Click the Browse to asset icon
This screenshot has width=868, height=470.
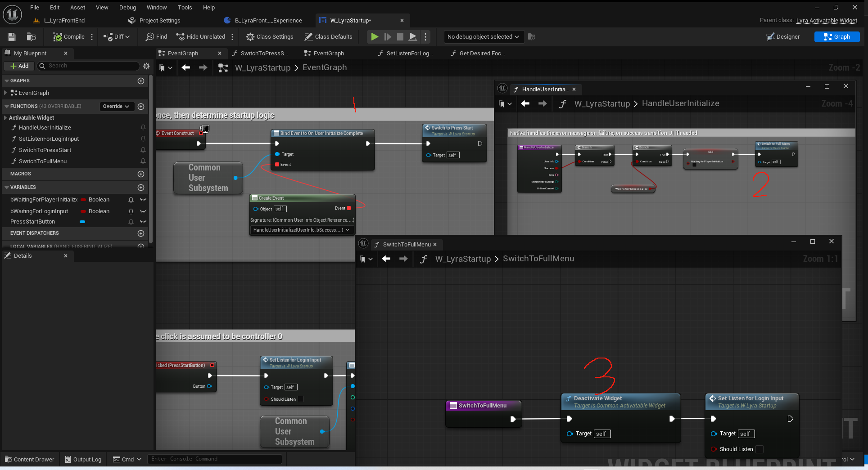pos(31,37)
